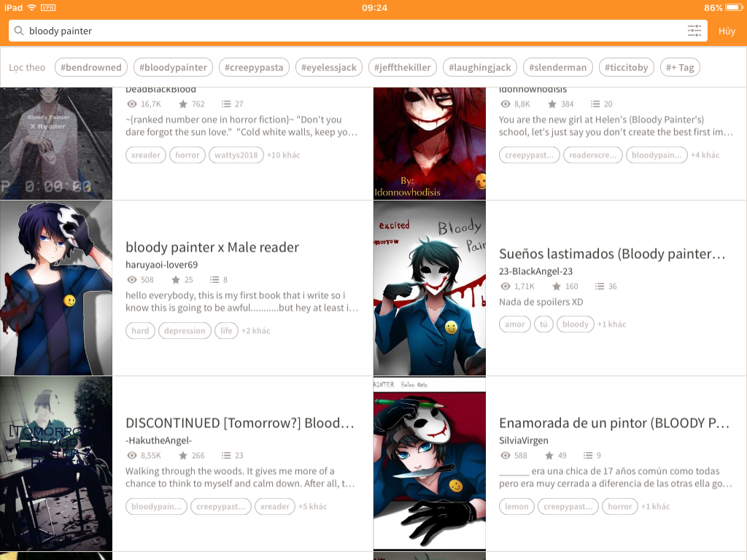Tap the star votes icon beside 160

tap(557, 286)
